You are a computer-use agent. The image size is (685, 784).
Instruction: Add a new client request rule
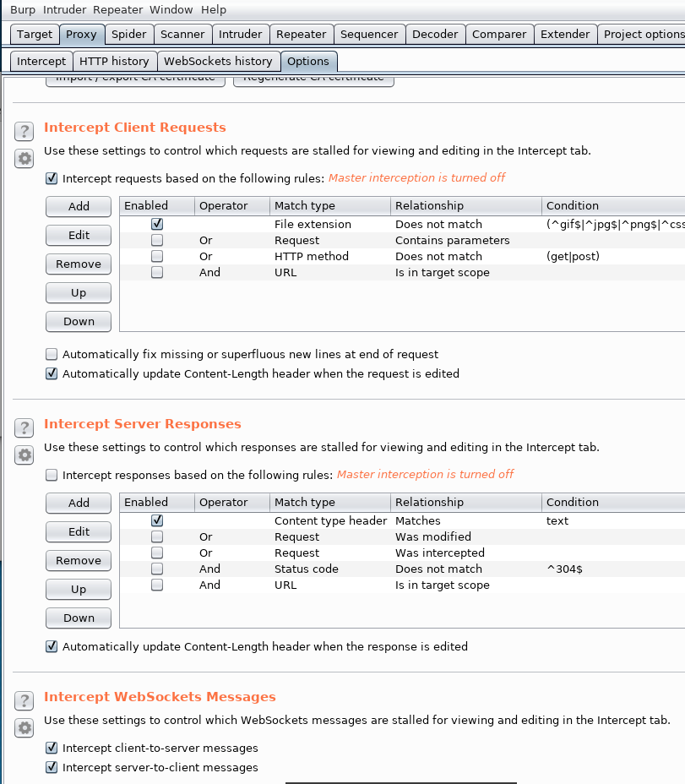click(79, 206)
